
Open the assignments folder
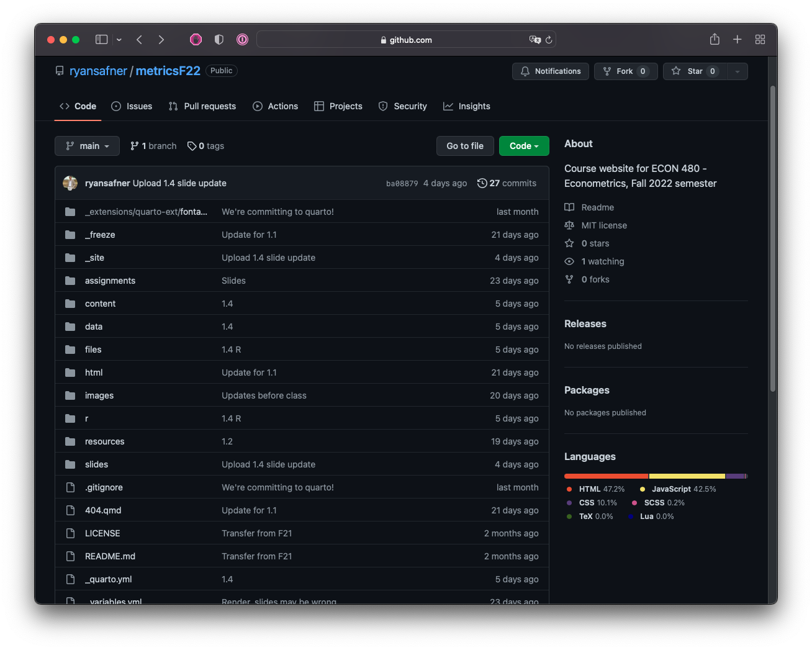pos(110,281)
